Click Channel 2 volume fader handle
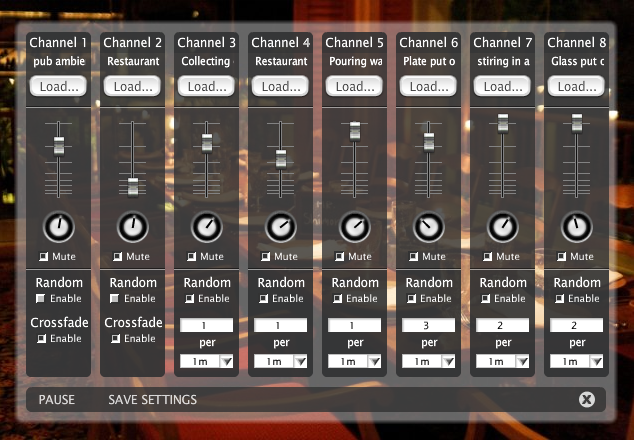 tap(133, 187)
